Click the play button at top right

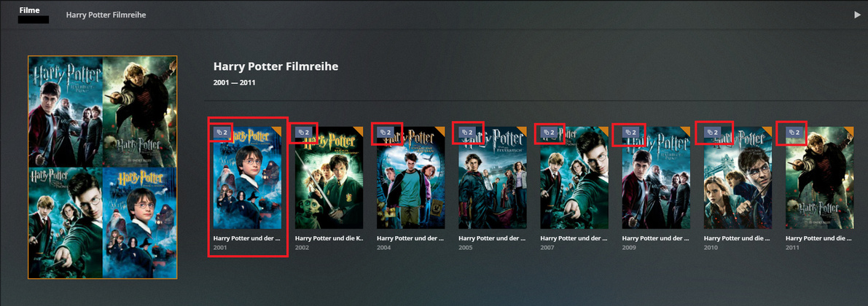click(x=858, y=15)
